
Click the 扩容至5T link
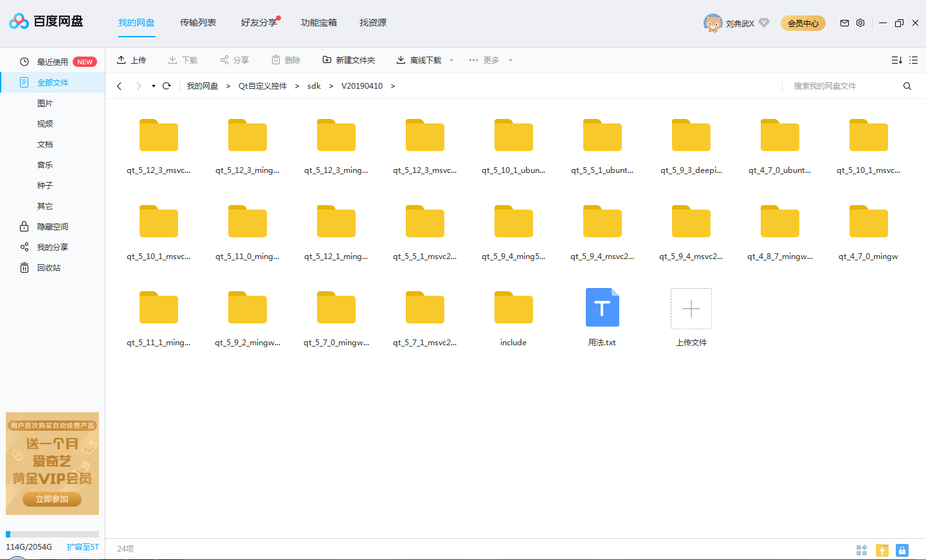click(x=83, y=547)
